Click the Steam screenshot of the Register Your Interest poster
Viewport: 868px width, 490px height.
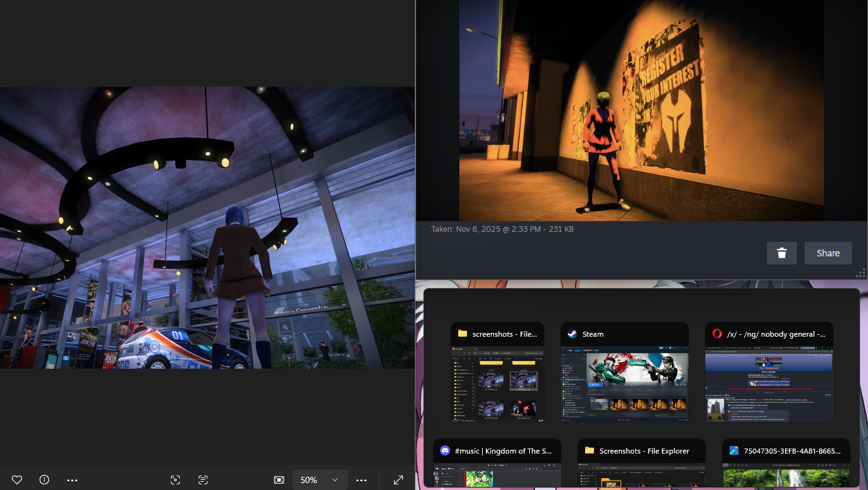point(642,111)
